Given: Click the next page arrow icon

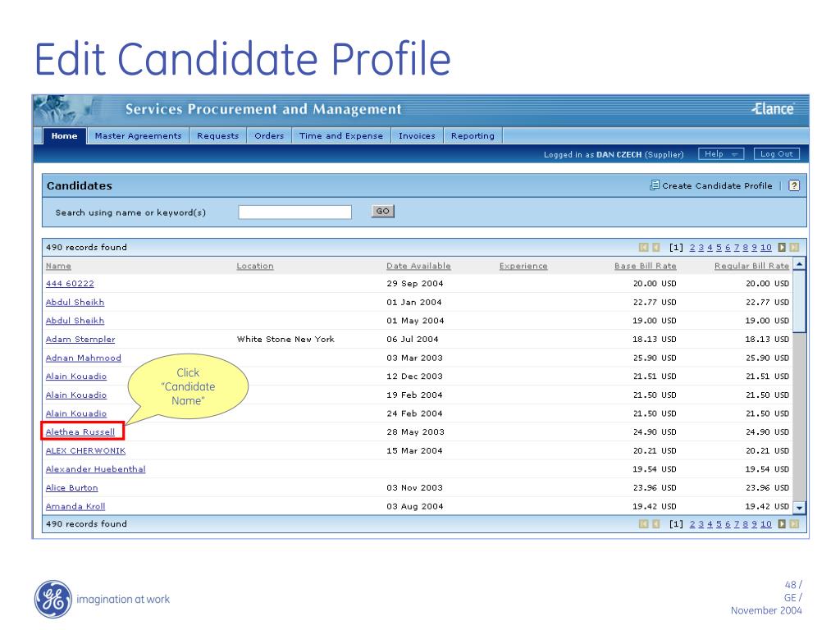Looking at the screenshot, I should tap(782, 246).
